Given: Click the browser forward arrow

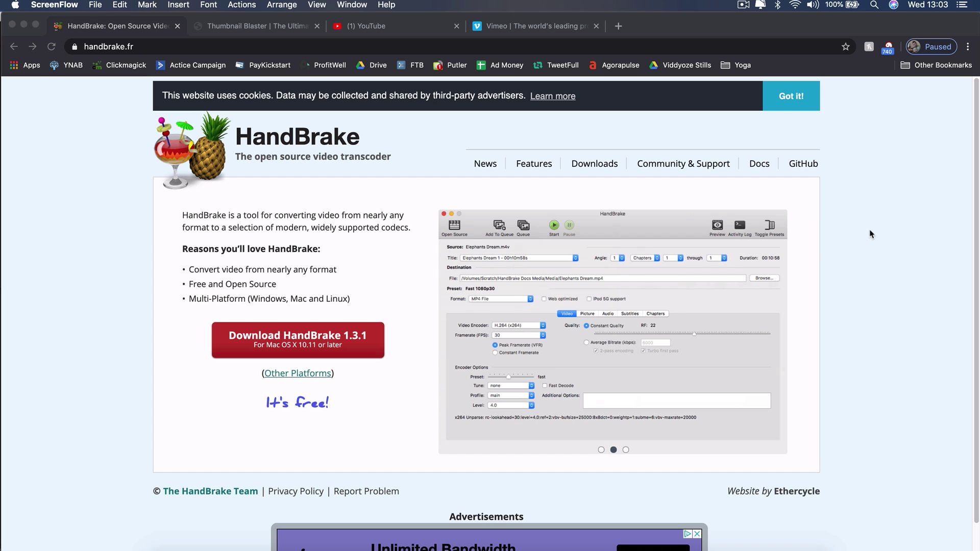Looking at the screenshot, I should click(x=33, y=46).
